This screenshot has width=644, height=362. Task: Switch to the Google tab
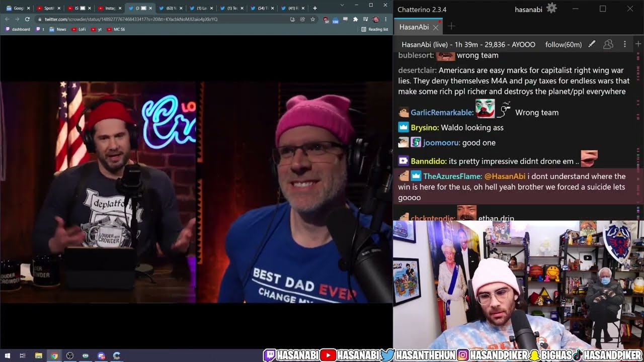pyautogui.click(x=18, y=8)
